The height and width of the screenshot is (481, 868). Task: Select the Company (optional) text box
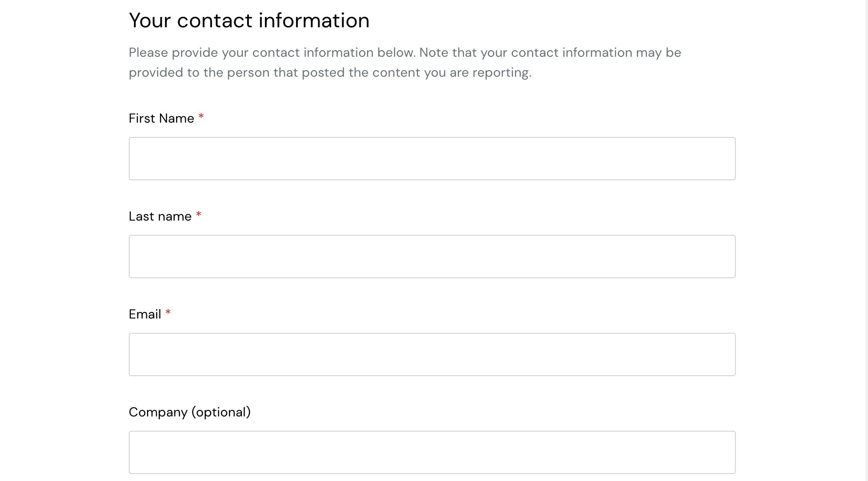pyautogui.click(x=432, y=452)
